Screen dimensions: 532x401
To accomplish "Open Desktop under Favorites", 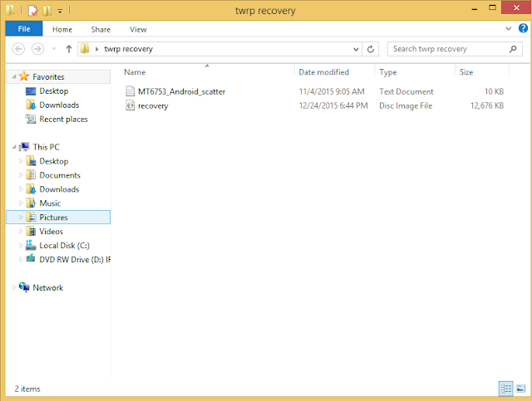I will 53,90.
